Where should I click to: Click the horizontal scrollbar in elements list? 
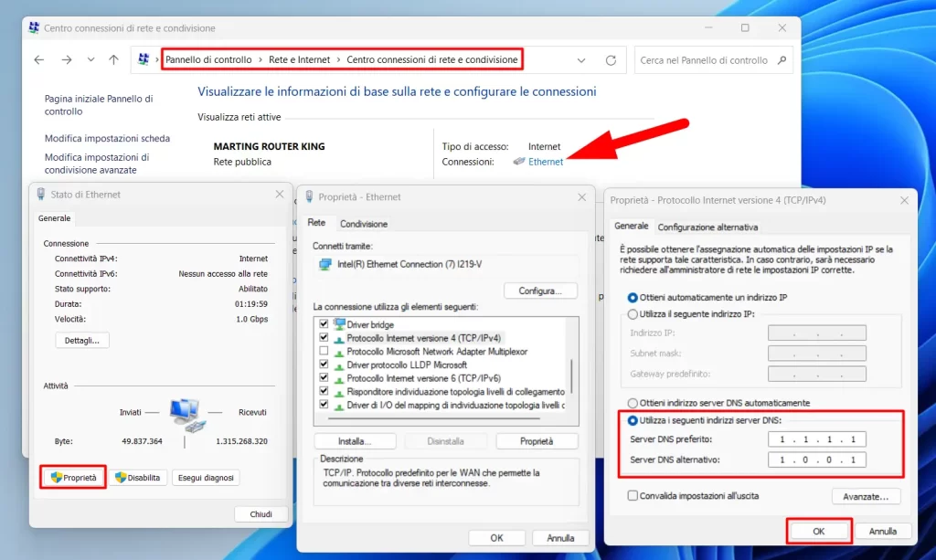[434, 418]
